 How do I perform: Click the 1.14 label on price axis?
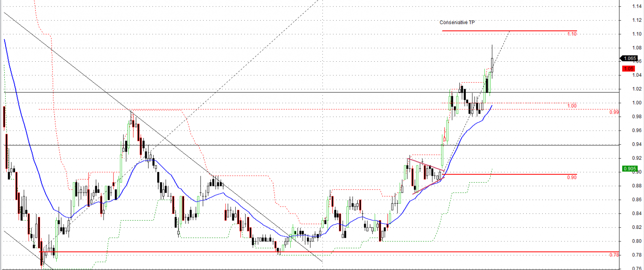[637, 6]
